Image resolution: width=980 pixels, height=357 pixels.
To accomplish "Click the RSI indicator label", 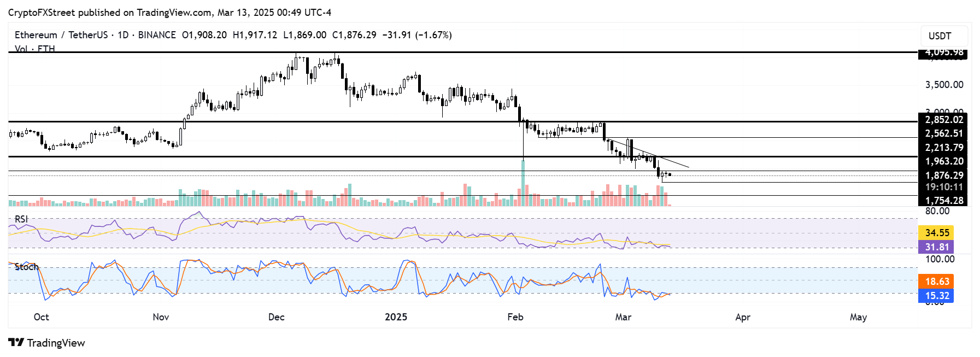I will click(21, 219).
